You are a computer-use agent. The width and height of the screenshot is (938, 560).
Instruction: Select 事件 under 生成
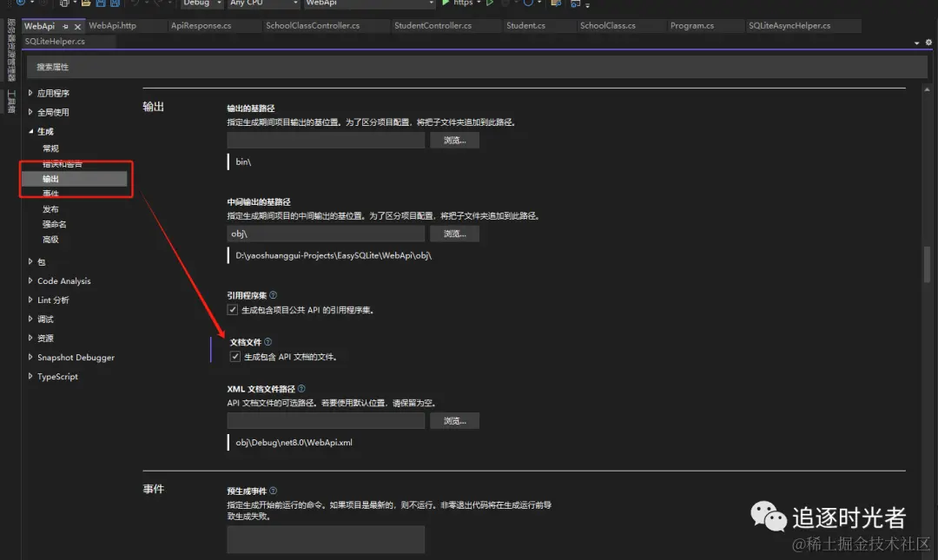pos(51,194)
